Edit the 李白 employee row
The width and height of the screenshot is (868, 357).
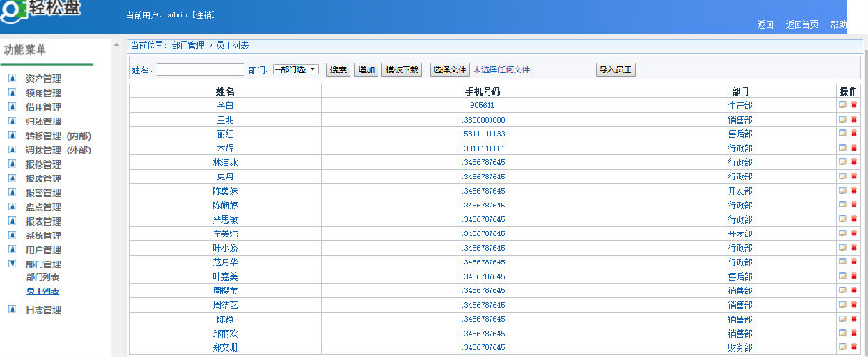[x=842, y=104]
